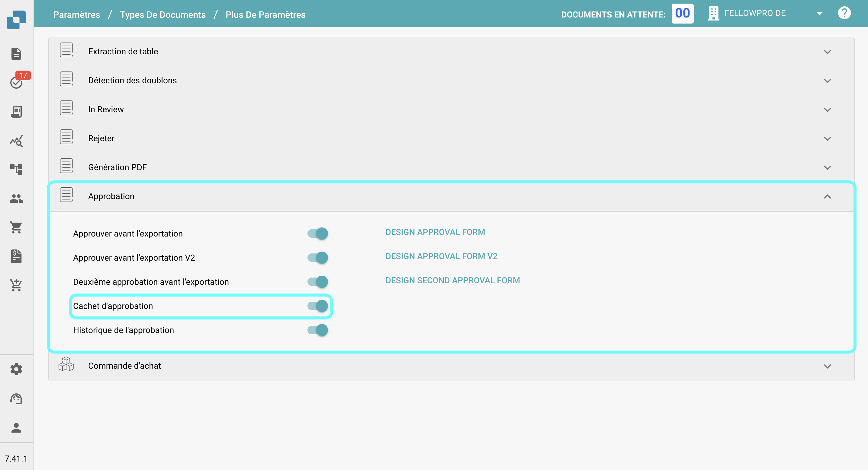This screenshot has width=868, height=470.
Task: Disable Approuver avant l'exportation toggle
Action: (x=317, y=233)
